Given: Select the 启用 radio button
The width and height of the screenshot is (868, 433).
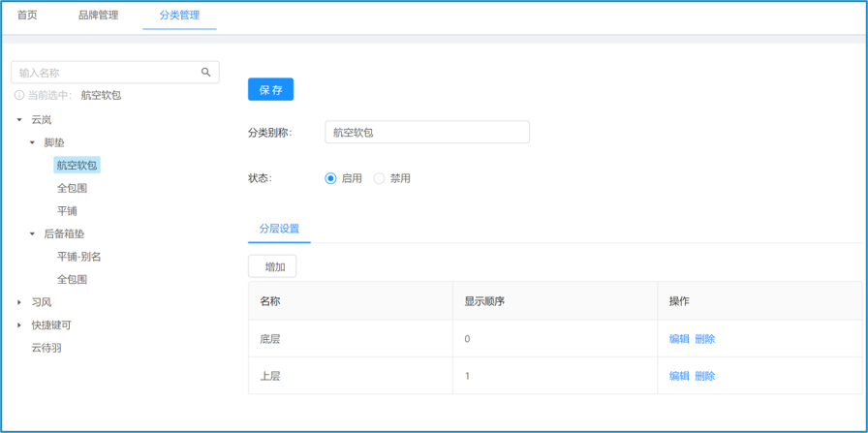Looking at the screenshot, I should (x=331, y=178).
